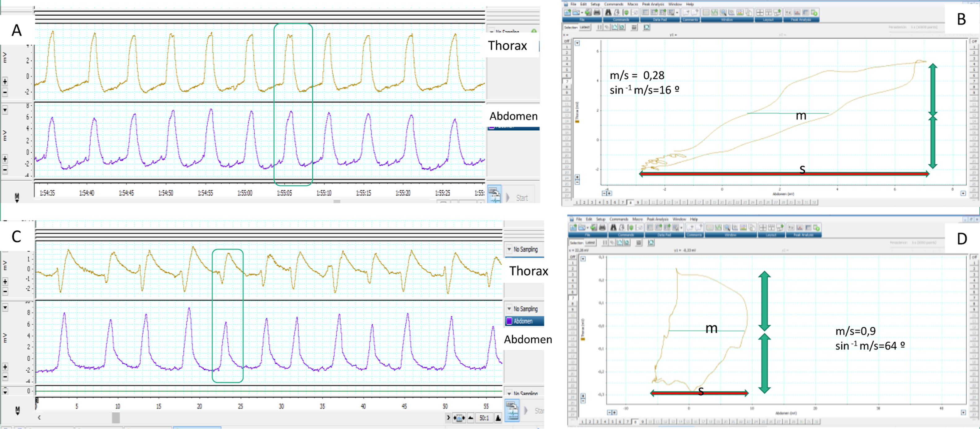Click the zoom window magnifier icon in panel D
Image resolution: width=980 pixels, height=429 pixels.
click(727, 227)
